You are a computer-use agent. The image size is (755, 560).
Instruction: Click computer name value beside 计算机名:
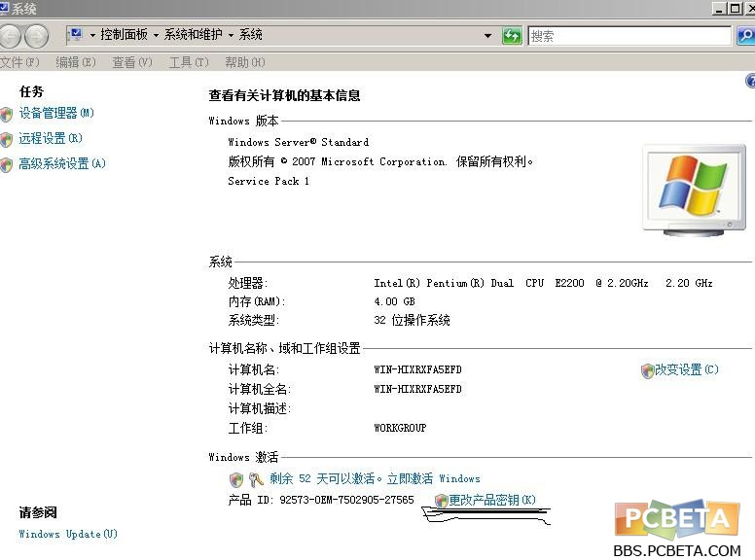coord(417,369)
